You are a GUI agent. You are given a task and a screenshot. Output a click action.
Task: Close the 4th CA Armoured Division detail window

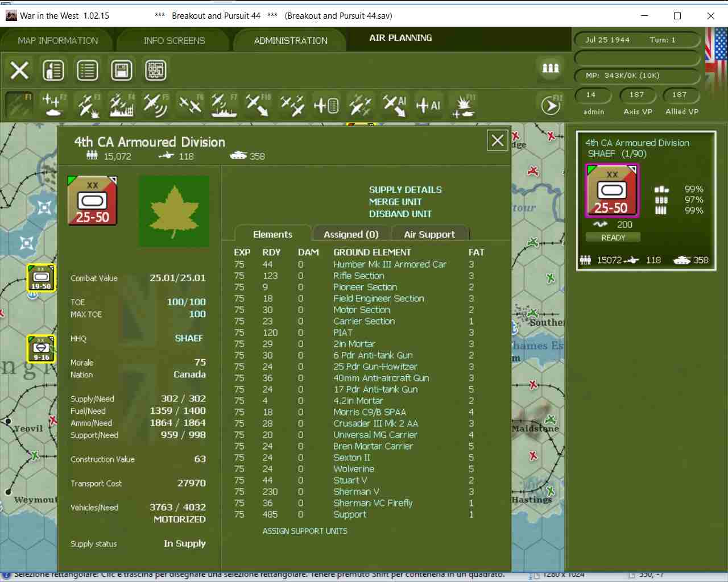[498, 140]
